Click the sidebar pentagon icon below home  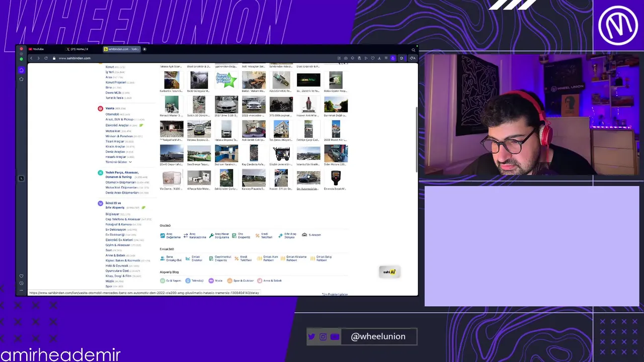pyautogui.click(x=21, y=79)
